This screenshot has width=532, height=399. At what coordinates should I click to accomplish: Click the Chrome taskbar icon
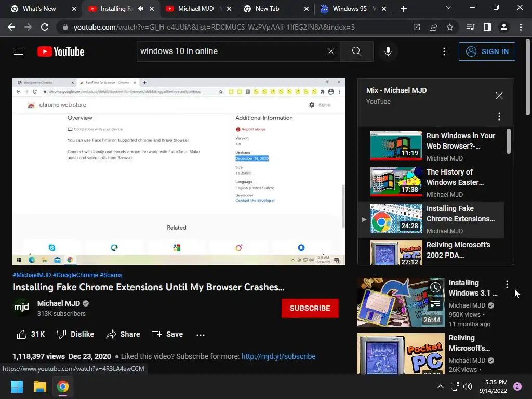coord(63,387)
